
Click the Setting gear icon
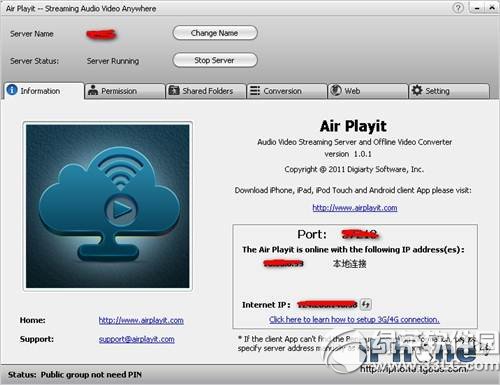[x=417, y=90]
